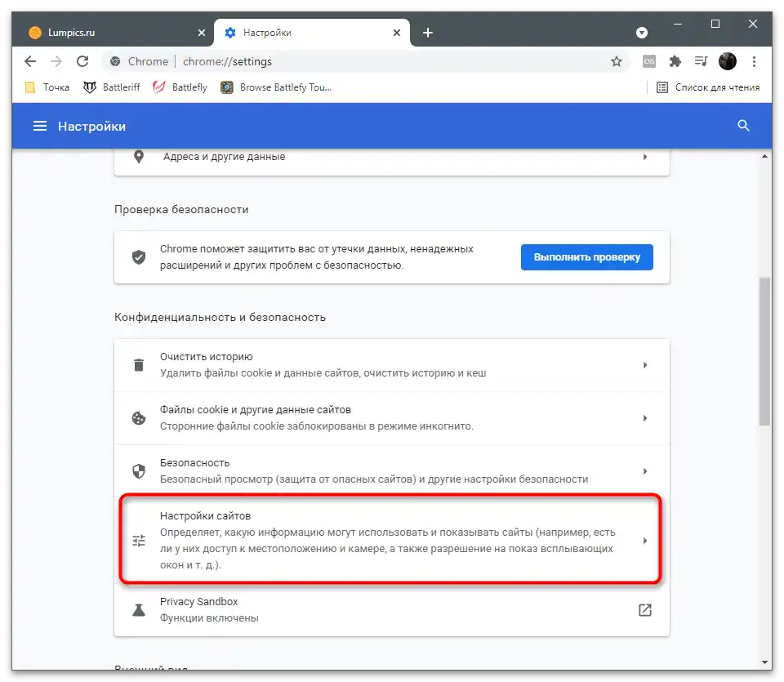Close the Настройки tab
This screenshot has height=682, width=784.
click(x=397, y=33)
